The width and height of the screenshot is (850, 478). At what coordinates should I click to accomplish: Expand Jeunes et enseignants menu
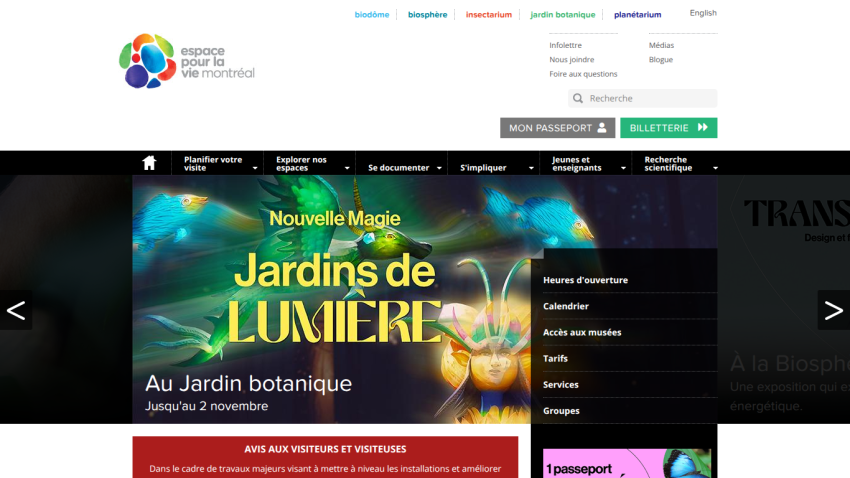(x=586, y=163)
